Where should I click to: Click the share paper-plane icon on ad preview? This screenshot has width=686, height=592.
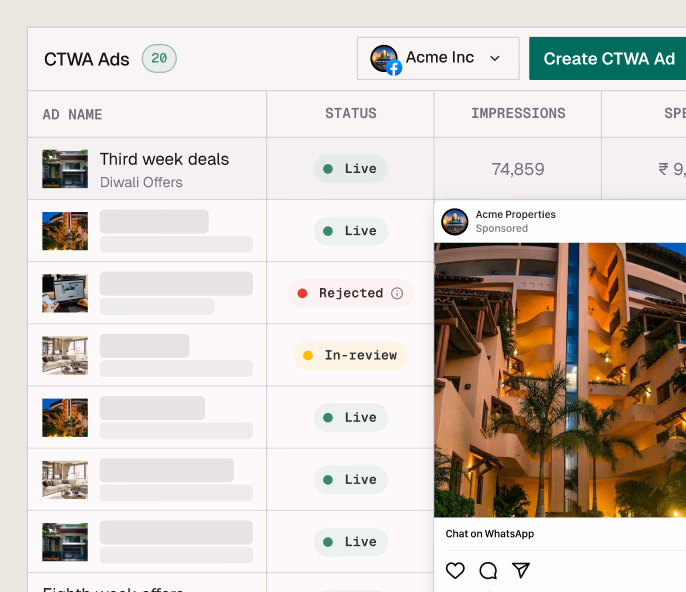(520, 571)
